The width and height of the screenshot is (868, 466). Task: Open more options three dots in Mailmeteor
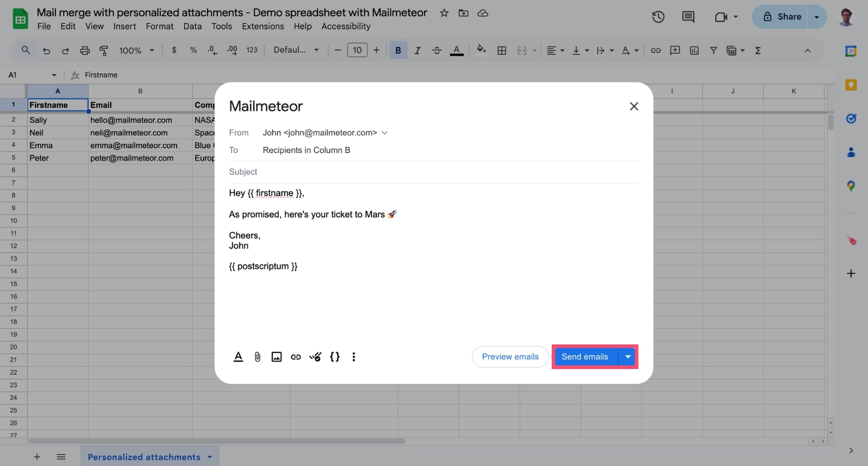(x=354, y=357)
